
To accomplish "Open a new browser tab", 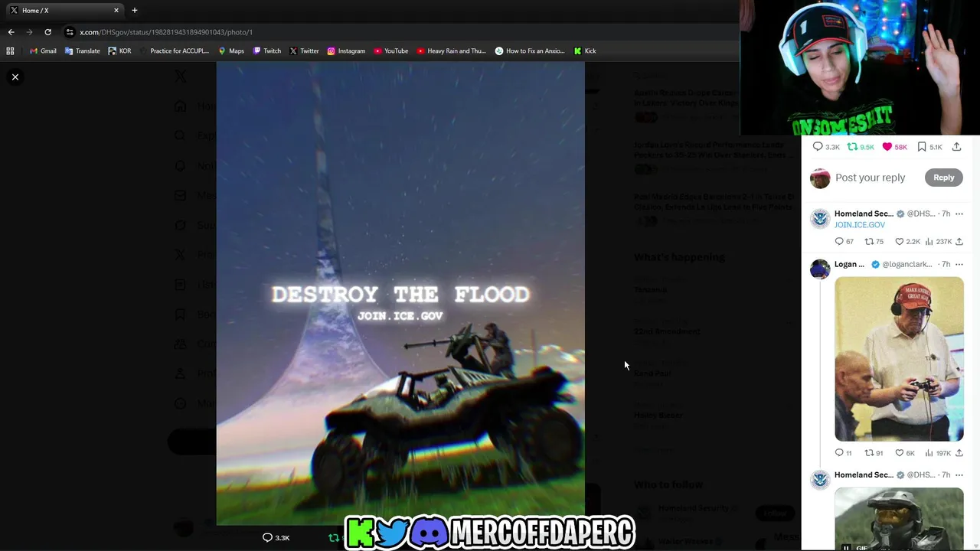I will tap(135, 10).
